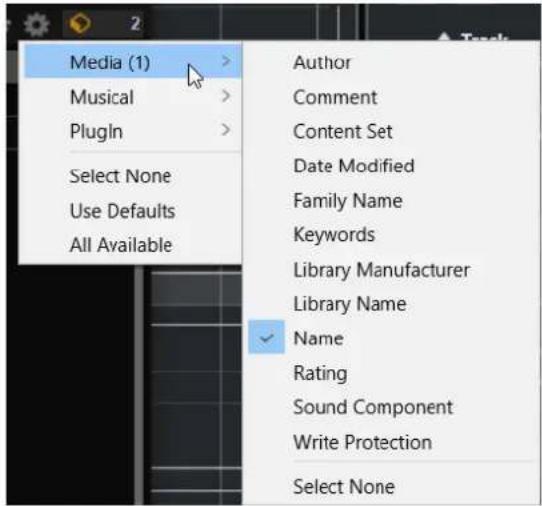Uncheck the Name attribute checkmark

tap(267, 338)
